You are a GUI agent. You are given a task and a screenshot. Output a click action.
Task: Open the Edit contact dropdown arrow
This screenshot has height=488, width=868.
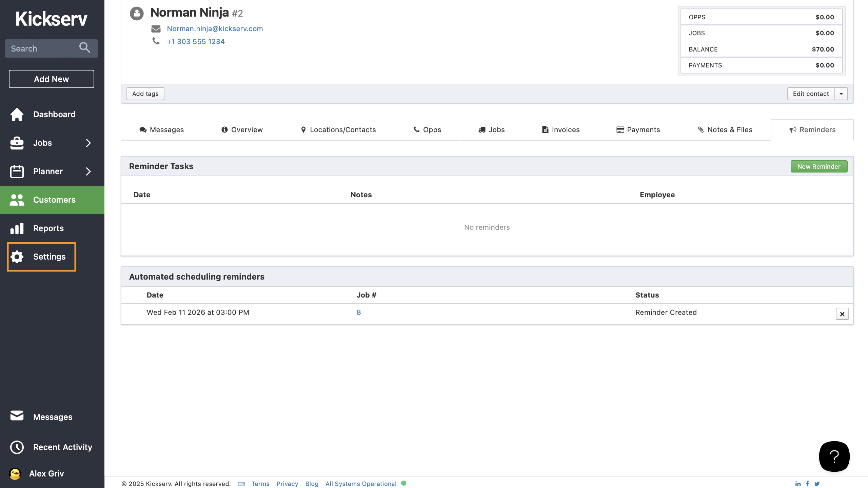point(842,94)
